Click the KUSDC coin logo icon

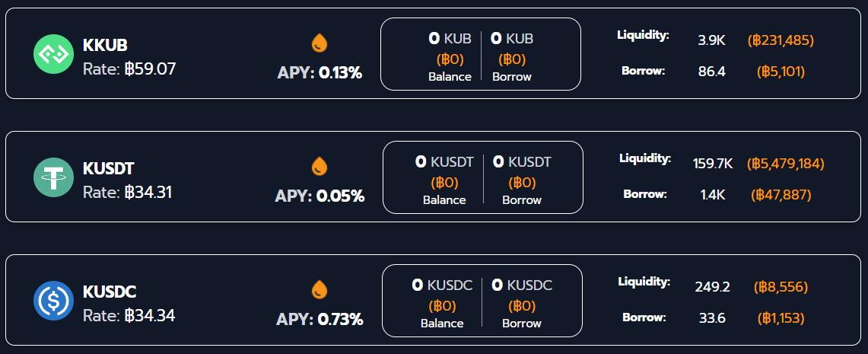53,301
